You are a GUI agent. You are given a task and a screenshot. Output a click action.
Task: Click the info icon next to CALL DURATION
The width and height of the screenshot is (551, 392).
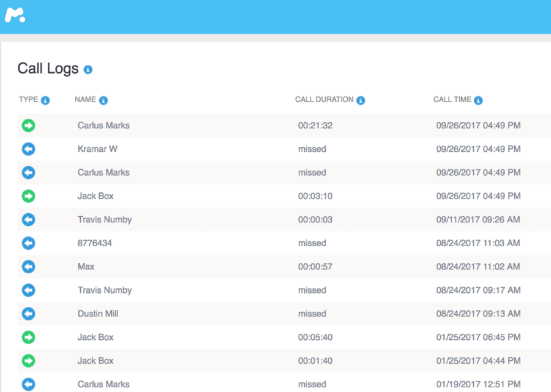(x=361, y=100)
